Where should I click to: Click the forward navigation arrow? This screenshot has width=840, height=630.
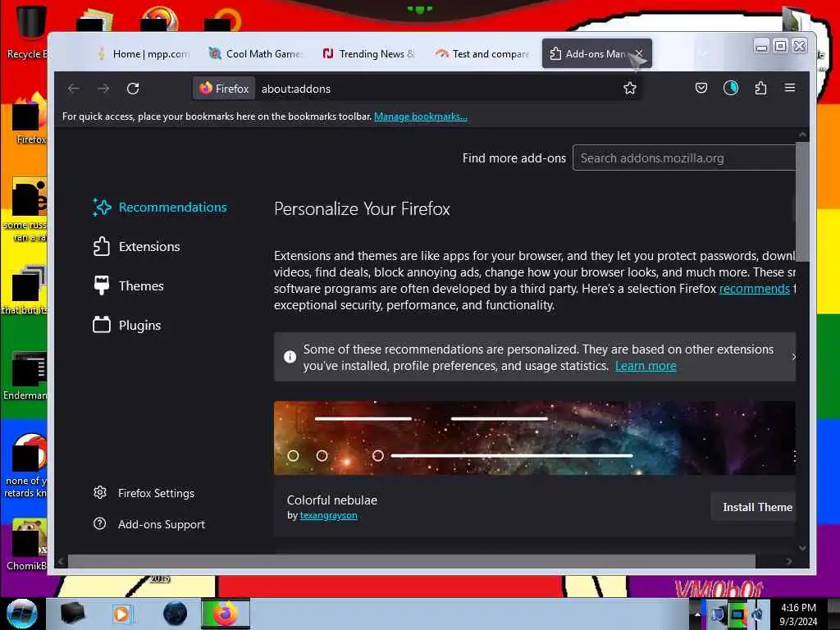[x=103, y=89]
